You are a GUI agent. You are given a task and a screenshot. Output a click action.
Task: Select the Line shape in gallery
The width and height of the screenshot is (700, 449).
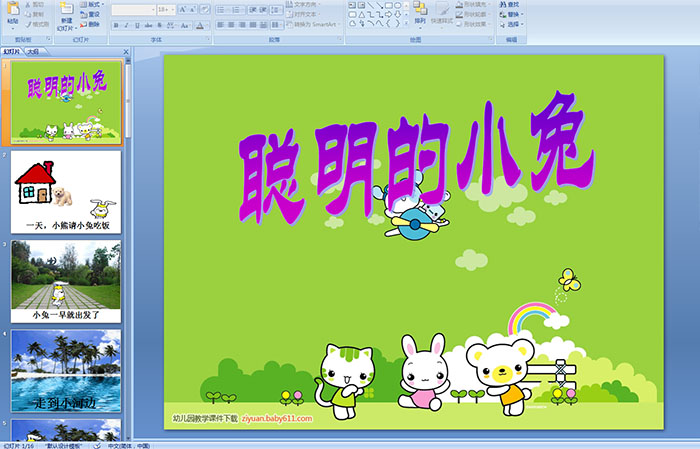coord(370,6)
